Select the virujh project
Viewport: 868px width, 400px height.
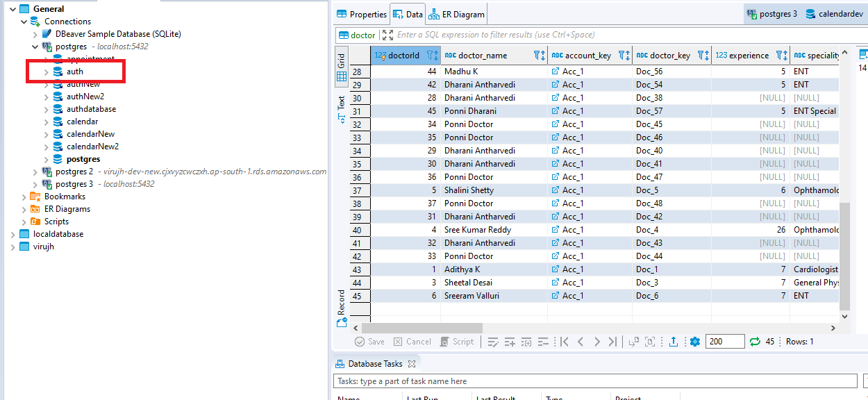[x=43, y=247]
